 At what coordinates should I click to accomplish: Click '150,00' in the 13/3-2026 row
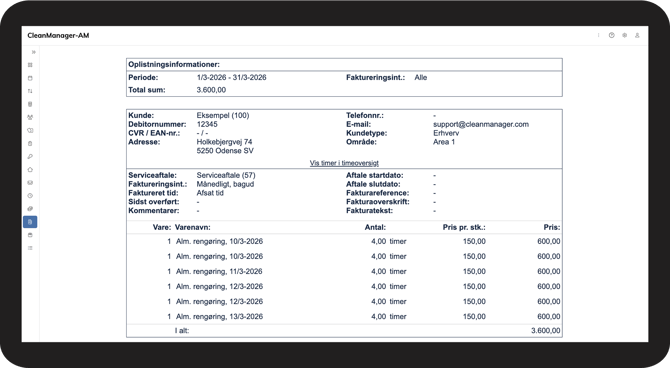474,317
